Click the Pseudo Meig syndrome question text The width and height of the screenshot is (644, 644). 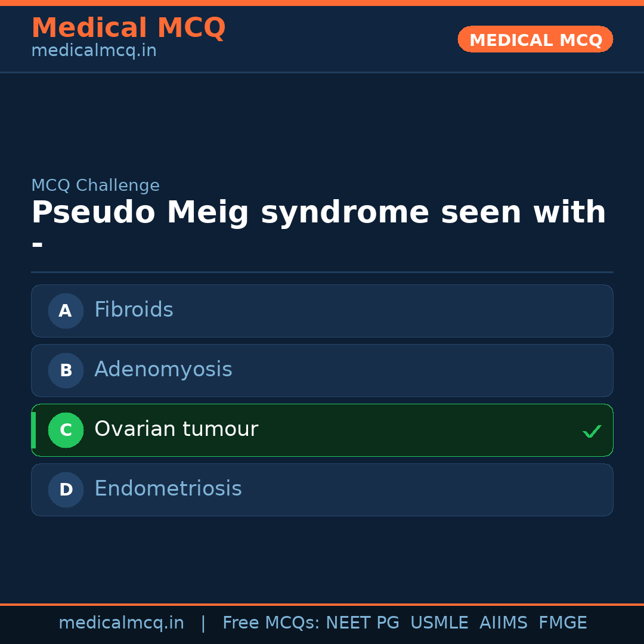coord(318,213)
